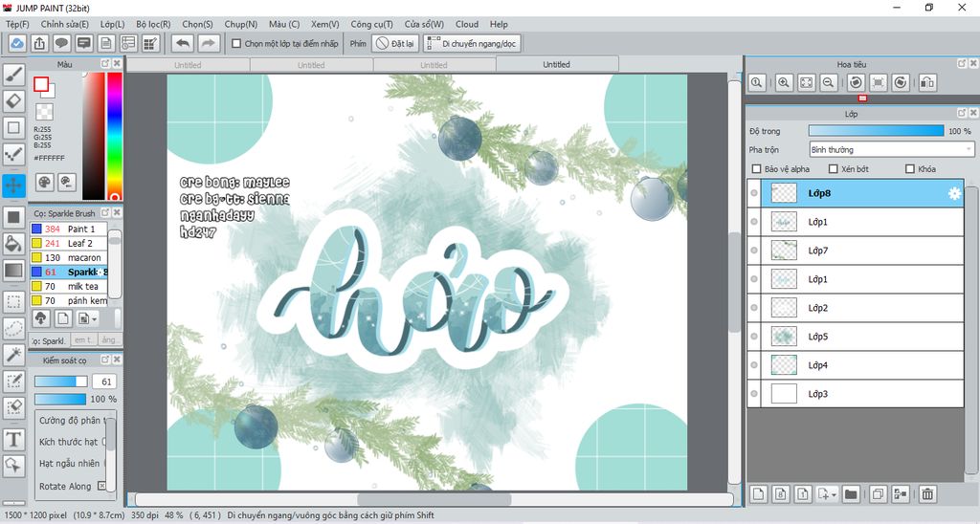Open the add-layer dropdown at layer panel bottom

coord(827,494)
